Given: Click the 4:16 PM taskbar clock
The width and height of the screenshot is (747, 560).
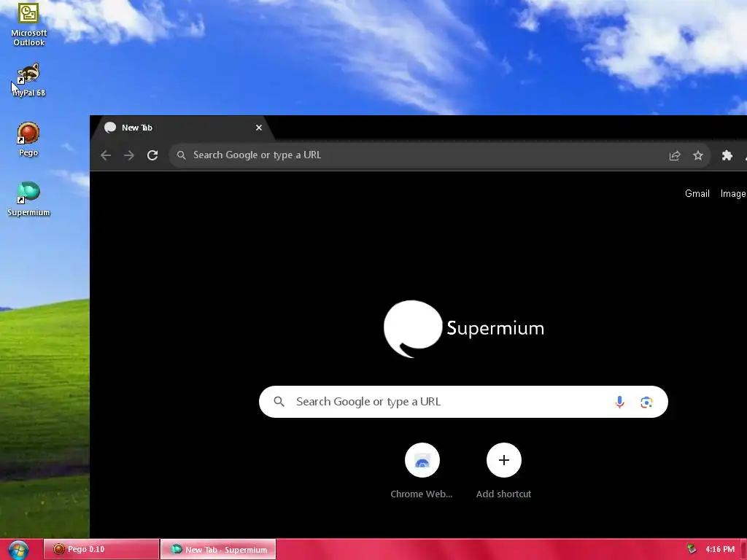Looking at the screenshot, I should pyautogui.click(x=720, y=549).
